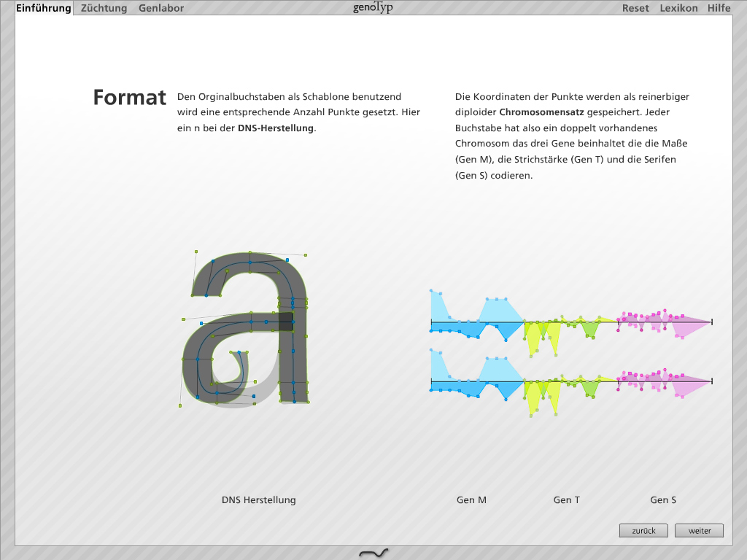The width and height of the screenshot is (747, 560).
Task: Open the Hilfe menu
Action: pos(719,8)
